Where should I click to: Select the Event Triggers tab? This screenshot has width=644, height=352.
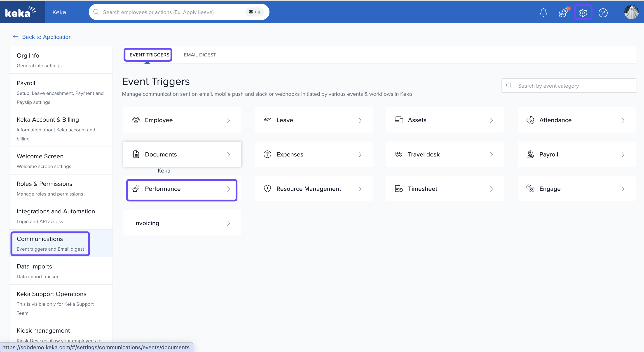[x=149, y=55]
